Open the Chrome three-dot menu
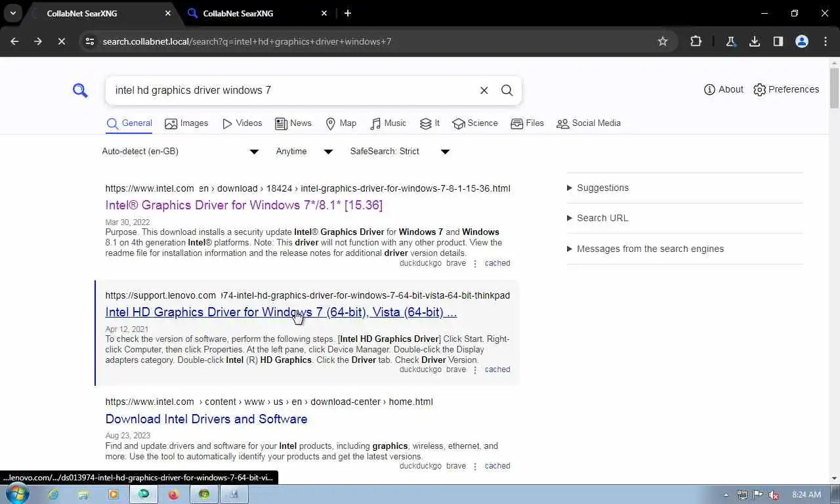840x504 pixels. (x=826, y=41)
